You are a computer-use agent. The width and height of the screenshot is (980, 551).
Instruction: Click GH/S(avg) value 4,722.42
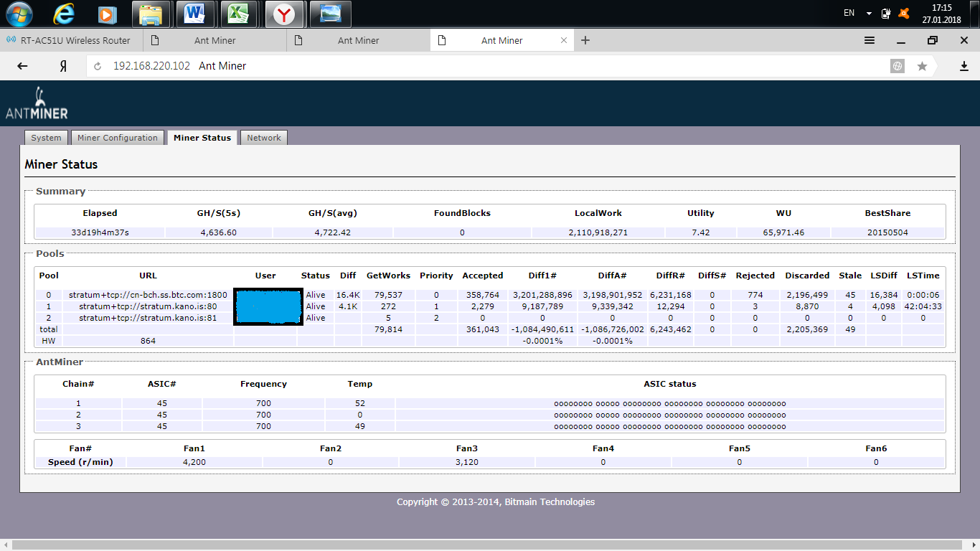tap(332, 232)
